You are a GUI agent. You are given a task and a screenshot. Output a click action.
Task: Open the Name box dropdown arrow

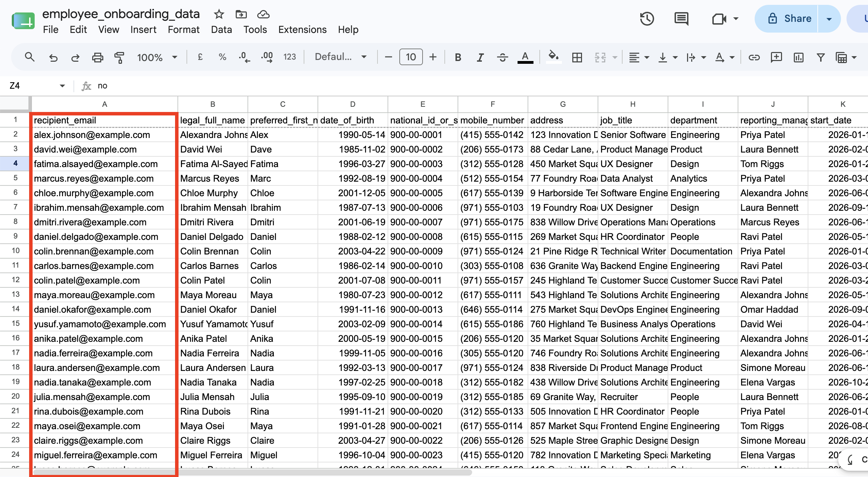(x=62, y=86)
